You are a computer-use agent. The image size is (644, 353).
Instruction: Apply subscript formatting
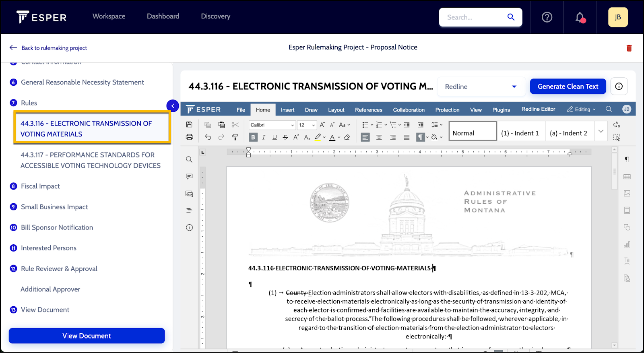[307, 137]
